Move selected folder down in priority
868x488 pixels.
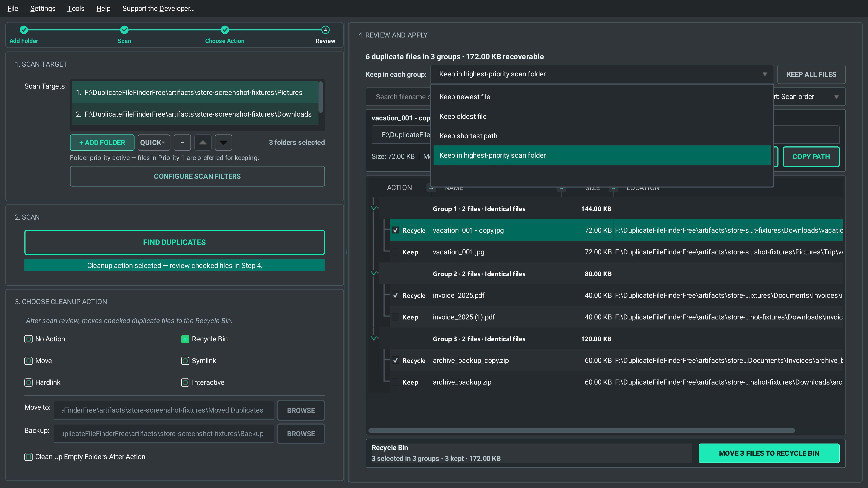(223, 143)
